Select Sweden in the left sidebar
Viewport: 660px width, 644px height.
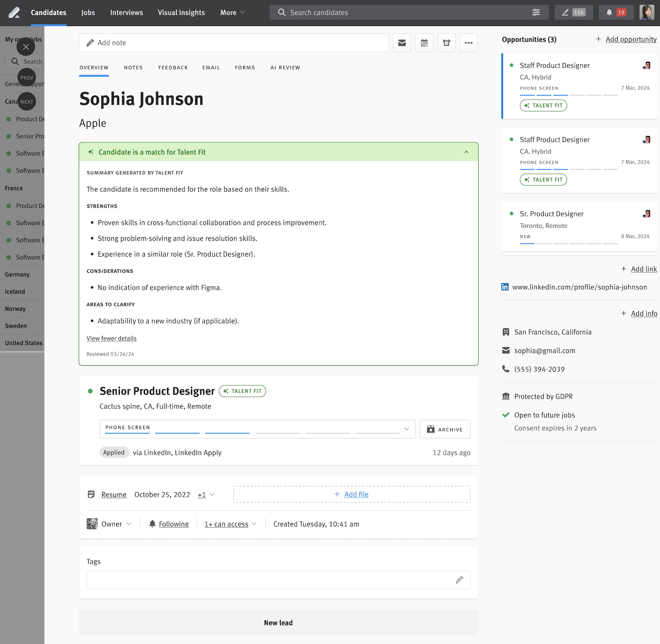[x=16, y=326]
